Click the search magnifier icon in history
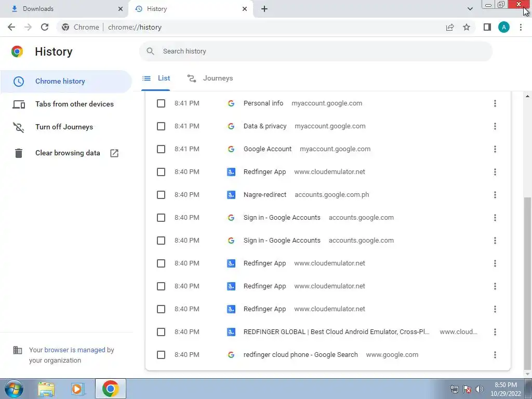 (150, 51)
